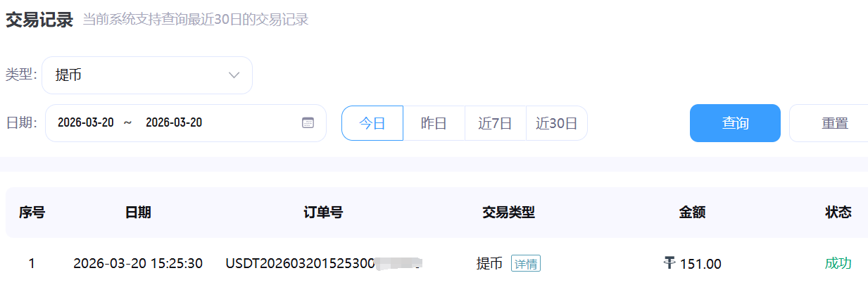
Task: Click the 金额 column header
Action: click(x=692, y=212)
